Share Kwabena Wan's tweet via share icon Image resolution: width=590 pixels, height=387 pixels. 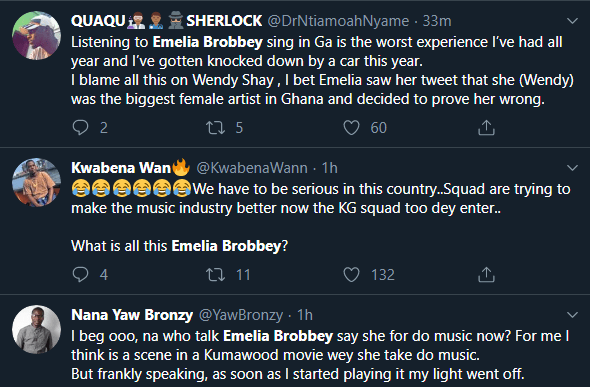point(486,275)
